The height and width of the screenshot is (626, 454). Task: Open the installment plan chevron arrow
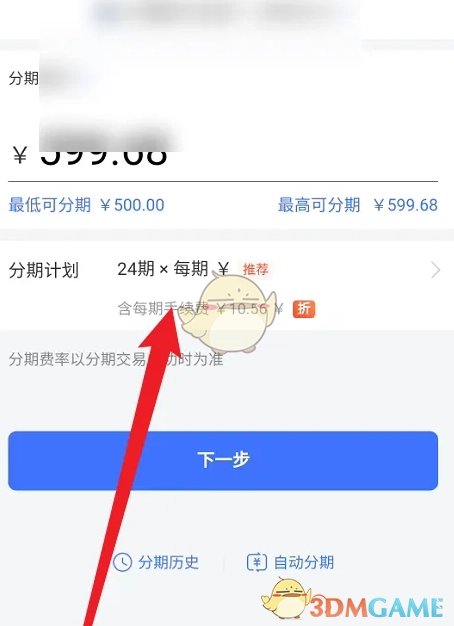pyautogui.click(x=436, y=270)
